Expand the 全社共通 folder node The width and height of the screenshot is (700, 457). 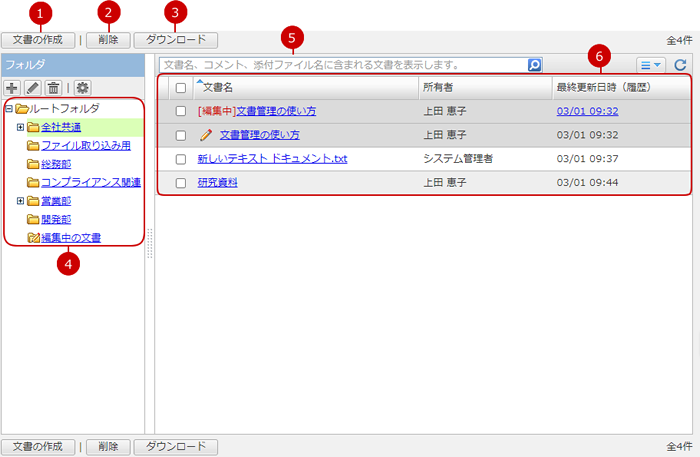click(x=20, y=127)
